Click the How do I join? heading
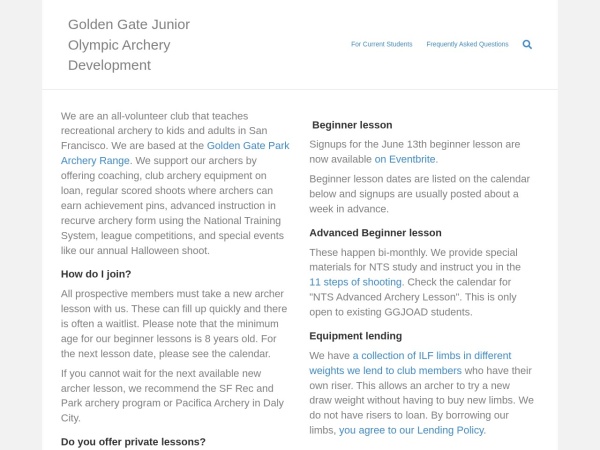600x450 pixels. click(x=96, y=274)
